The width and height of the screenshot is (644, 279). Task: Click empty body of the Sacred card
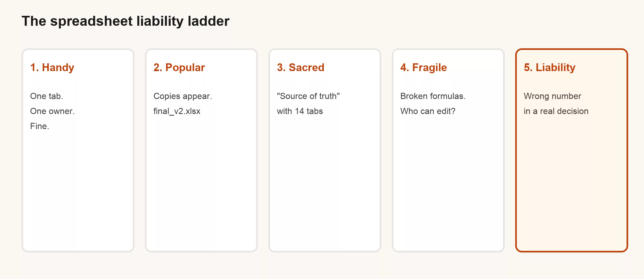(325, 182)
